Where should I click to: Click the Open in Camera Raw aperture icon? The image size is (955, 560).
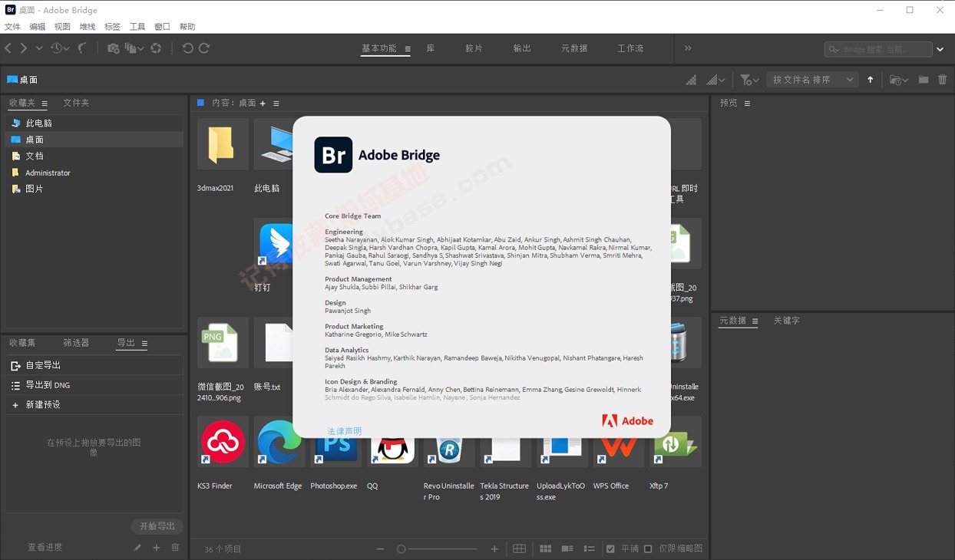click(x=156, y=48)
